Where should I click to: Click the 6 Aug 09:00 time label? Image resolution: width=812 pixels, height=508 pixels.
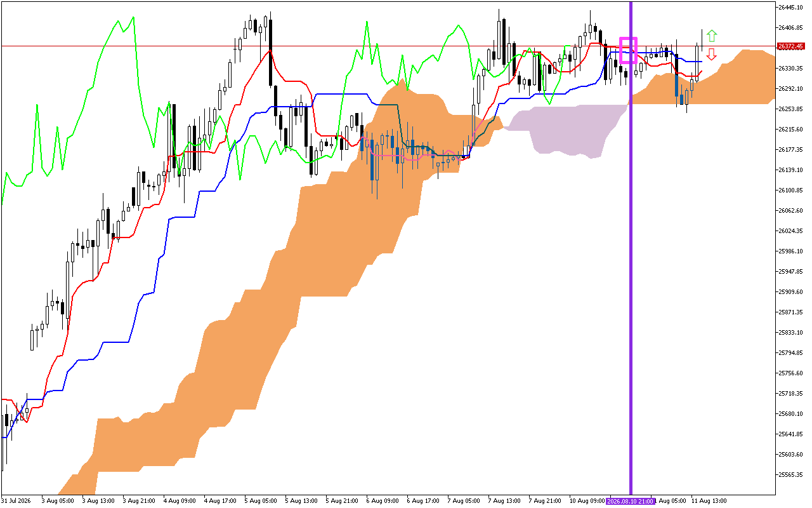(383, 501)
